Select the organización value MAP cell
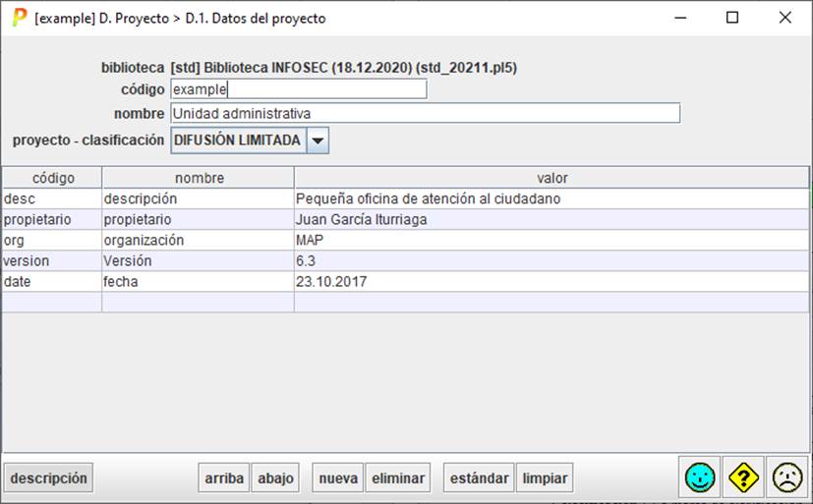The height and width of the screenshot is (504, 813). click(x=551, y=240)
